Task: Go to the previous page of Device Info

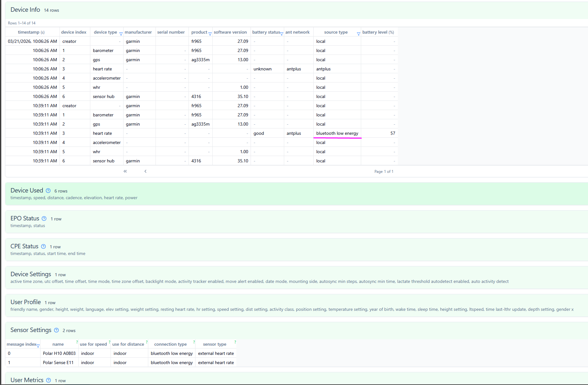Action: (x=145, y=171)
